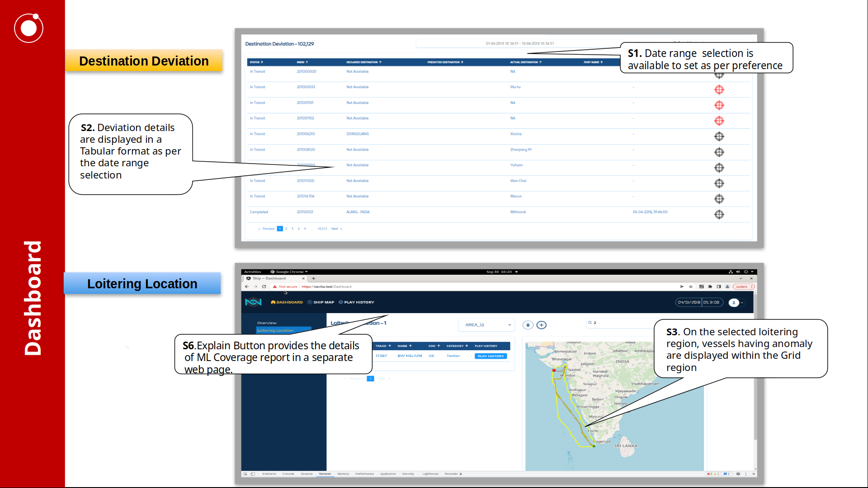
Task: Select the DevTools inspect element tool
Action: click(245, 474)
